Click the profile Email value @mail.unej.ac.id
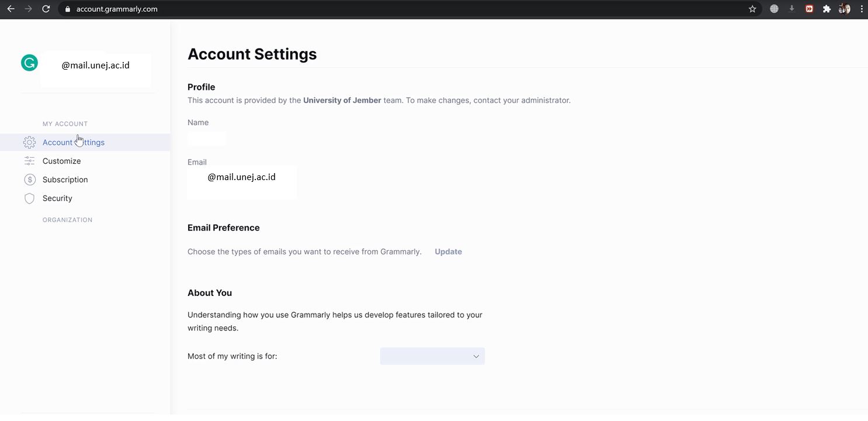Viewport: 868px width, 421px height. [241, 177]
